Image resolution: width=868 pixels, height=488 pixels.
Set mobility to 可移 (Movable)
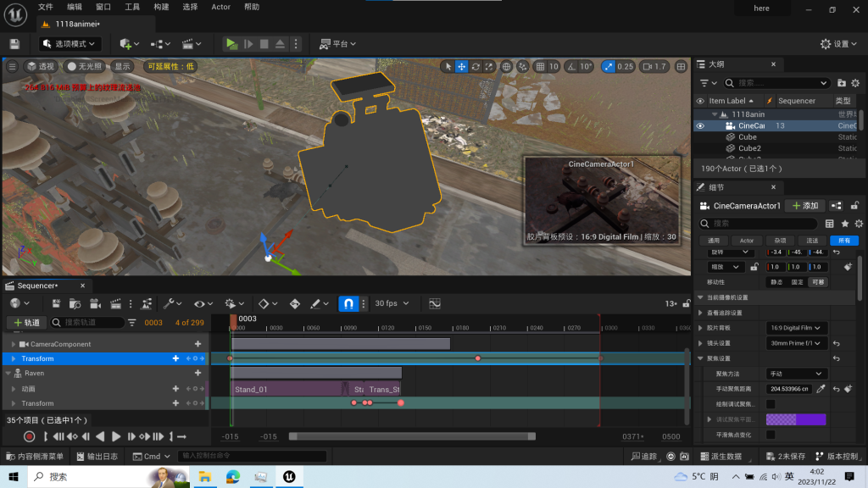(x=818, y=282)
